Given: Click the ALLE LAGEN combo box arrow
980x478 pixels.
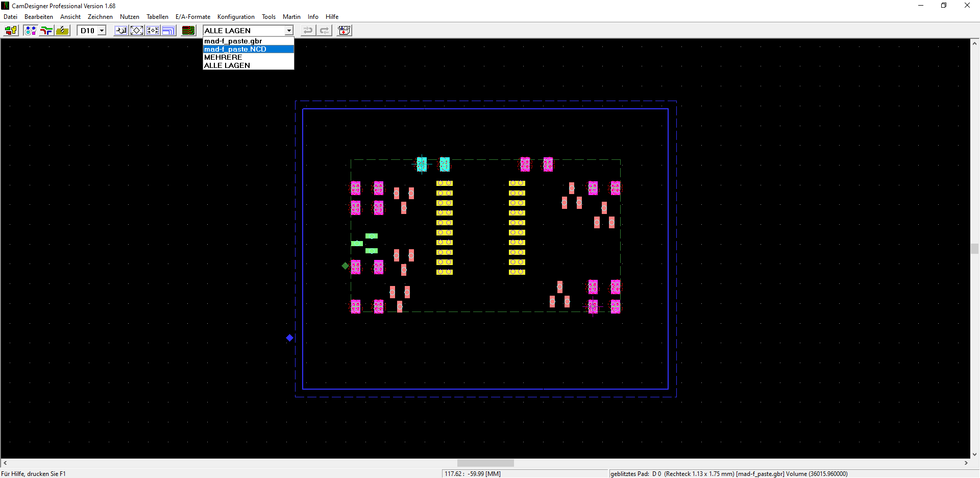Looking at the screenshot, I should (x=289, y=31).
